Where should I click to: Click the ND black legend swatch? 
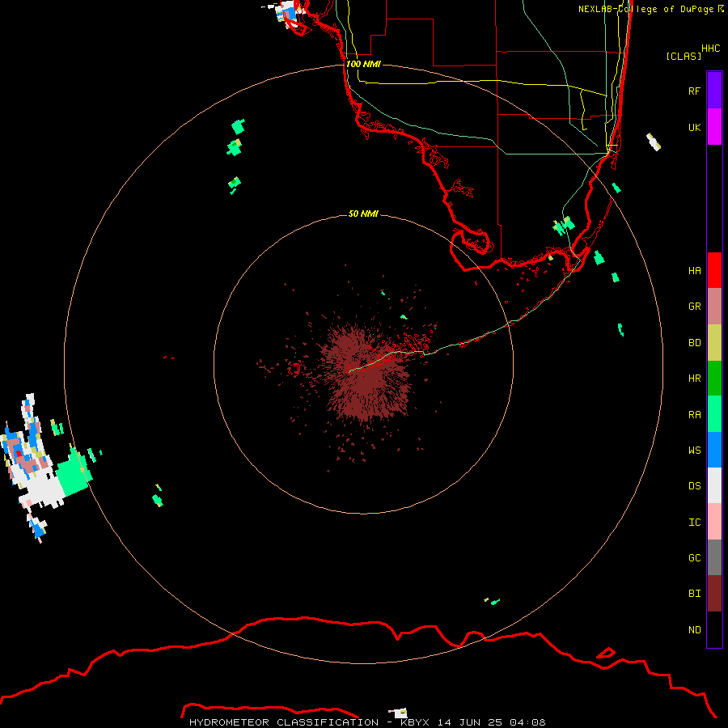[714, 629]
